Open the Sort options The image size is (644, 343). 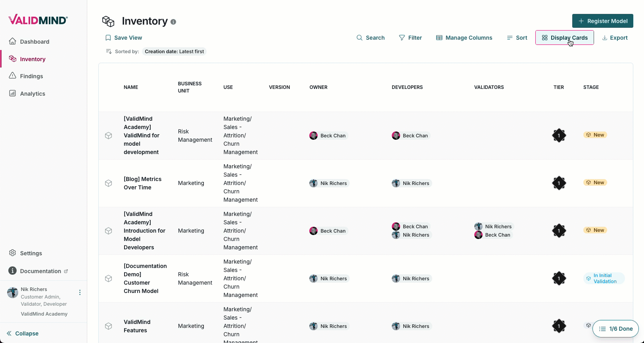(517, 38)
